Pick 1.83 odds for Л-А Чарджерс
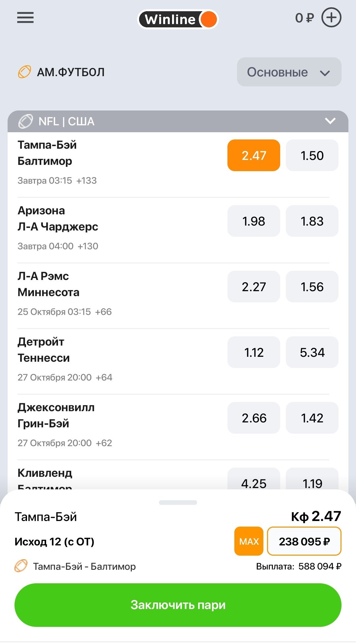This screenshot has height=644, width=356. 312,221
